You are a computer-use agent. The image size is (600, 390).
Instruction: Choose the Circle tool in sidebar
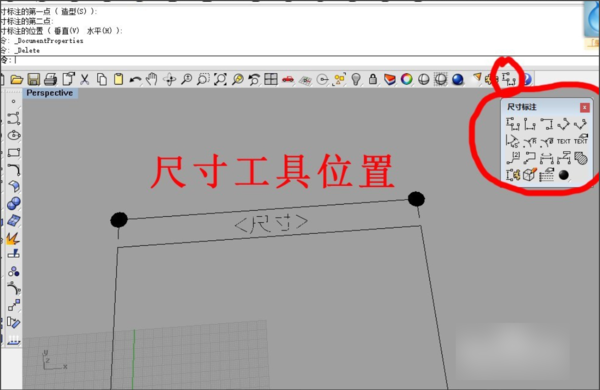[14, 135]
